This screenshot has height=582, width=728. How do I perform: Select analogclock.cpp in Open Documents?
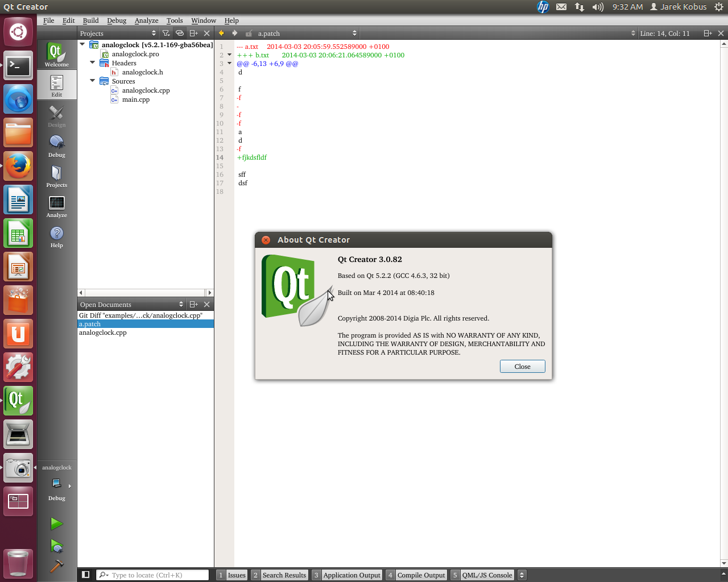(146, 332)
